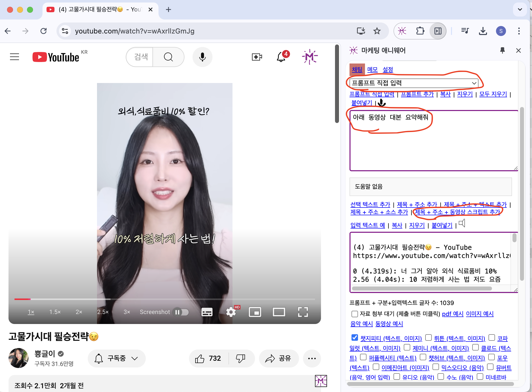The width and height of the screenshot is (532, 392).
Task: Click 제목 + 주소 + 동영상 스크립트 추가 link
Action: 457,212
